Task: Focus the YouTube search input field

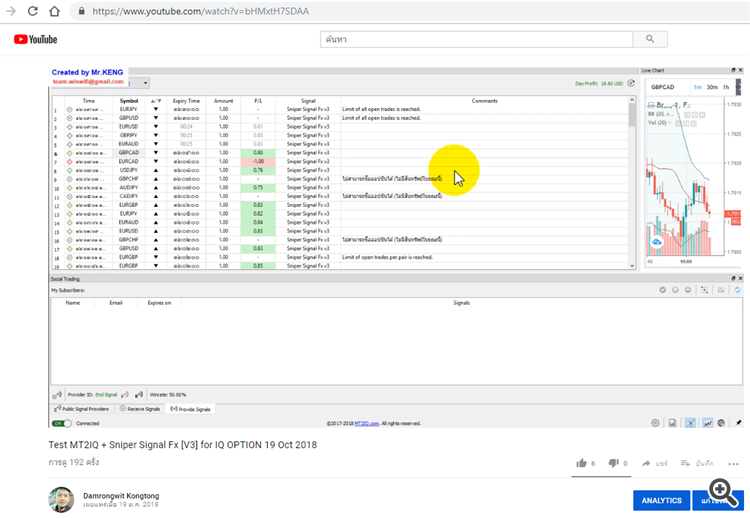Action: 476,39
